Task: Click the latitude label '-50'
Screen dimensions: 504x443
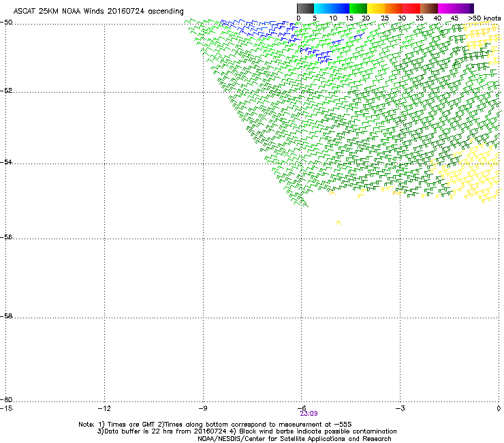Action: (x=6, y=22)
